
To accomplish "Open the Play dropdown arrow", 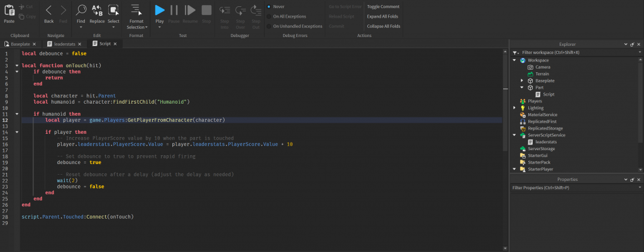I will [x=159, y=27].
